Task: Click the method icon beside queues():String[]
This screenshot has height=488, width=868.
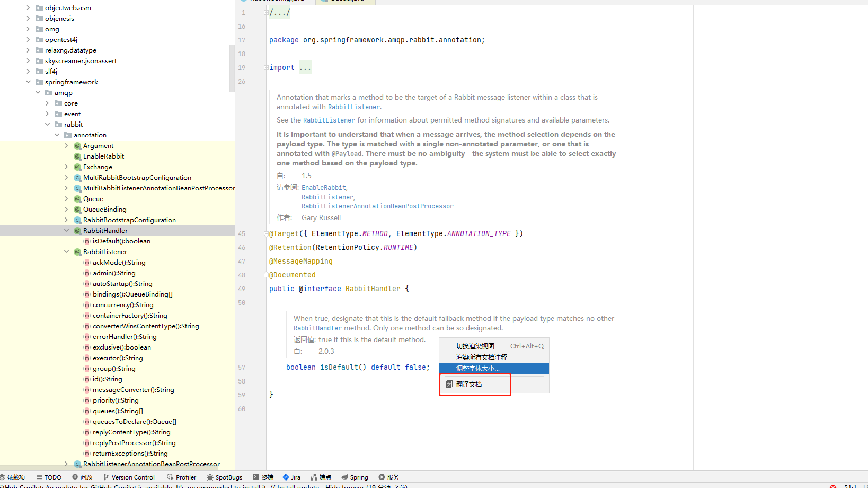Action: coord(87,411)
